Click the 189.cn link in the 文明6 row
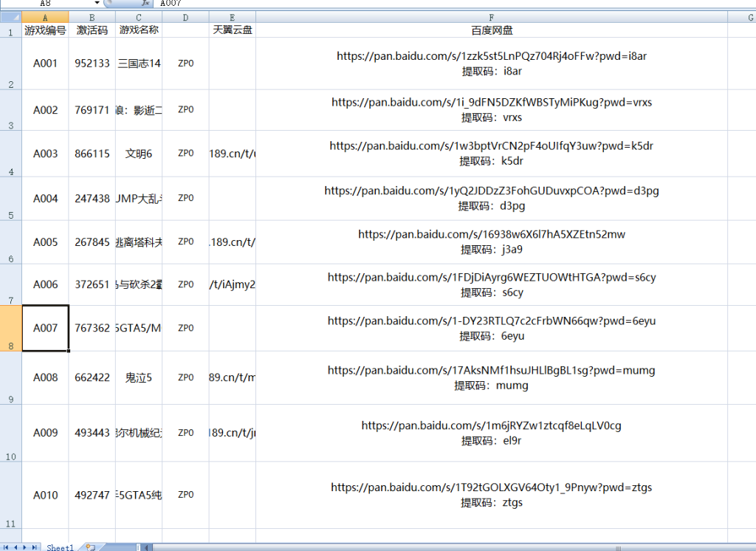 coord(233,154)
